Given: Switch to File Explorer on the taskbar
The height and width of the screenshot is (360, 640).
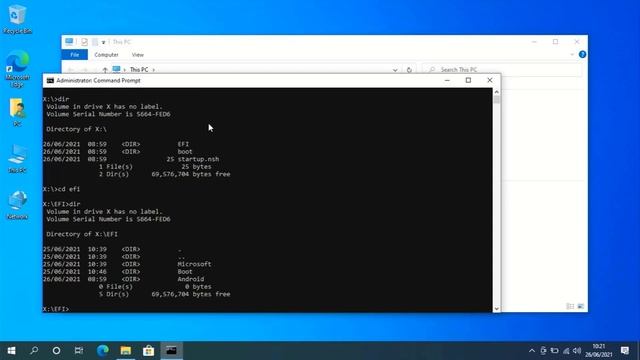Looking at the screenshot, I should (125, 351).
